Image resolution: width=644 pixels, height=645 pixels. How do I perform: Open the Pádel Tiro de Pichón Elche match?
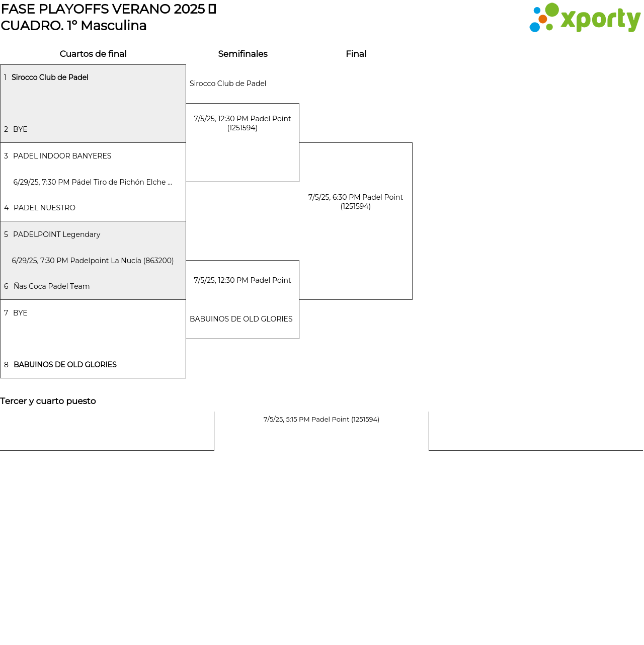tap(93, 182)
